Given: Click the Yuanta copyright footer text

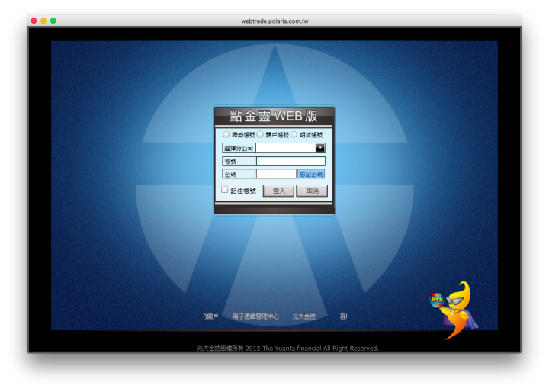Looking at the screenshot, I should [x=287, y=349].
